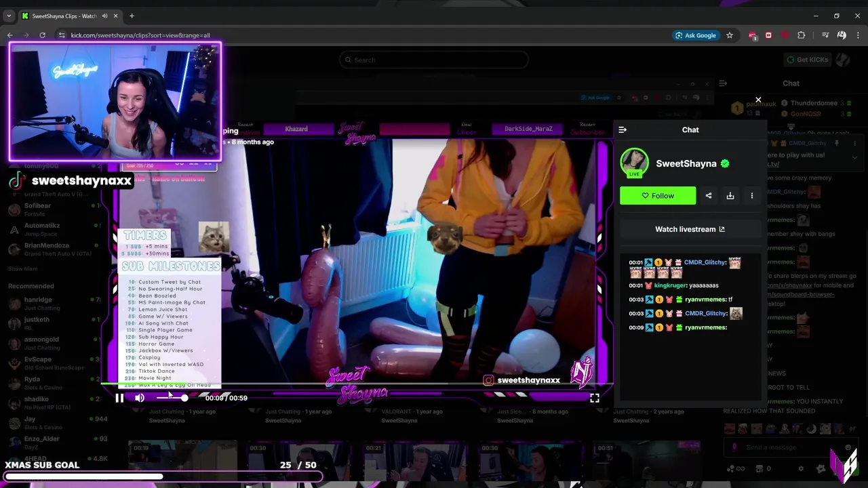
Task: Mute the clip with the speaker icon
Action: point(140,399)
